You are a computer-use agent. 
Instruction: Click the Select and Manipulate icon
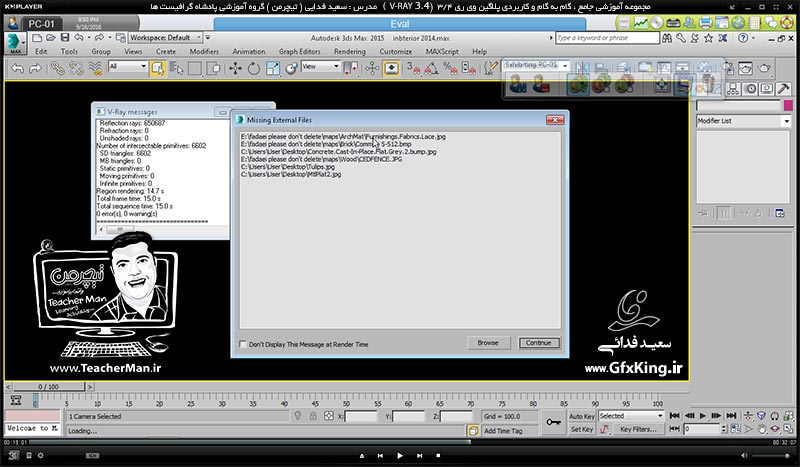pyautogui.click(x=372, y=68)
